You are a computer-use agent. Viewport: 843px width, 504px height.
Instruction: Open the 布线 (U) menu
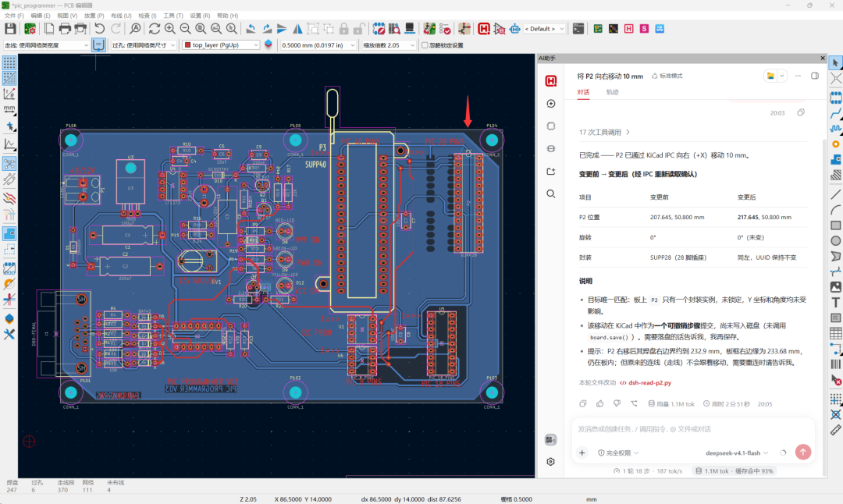(121, 16)
